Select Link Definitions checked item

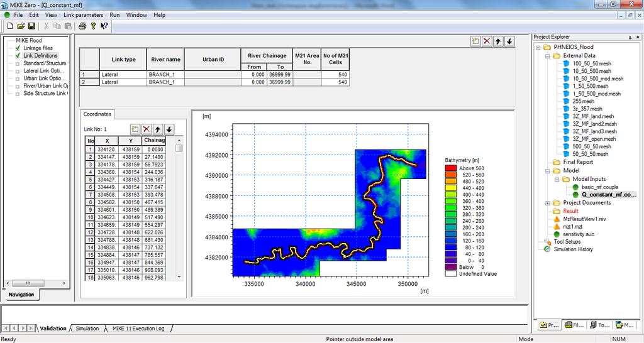pyautogui.click(x=40, y=55)
